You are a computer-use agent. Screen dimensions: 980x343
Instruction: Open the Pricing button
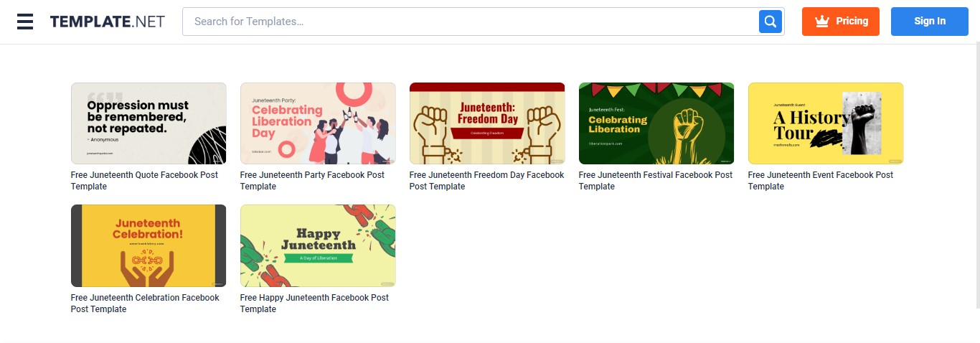[x=841, y=22]
